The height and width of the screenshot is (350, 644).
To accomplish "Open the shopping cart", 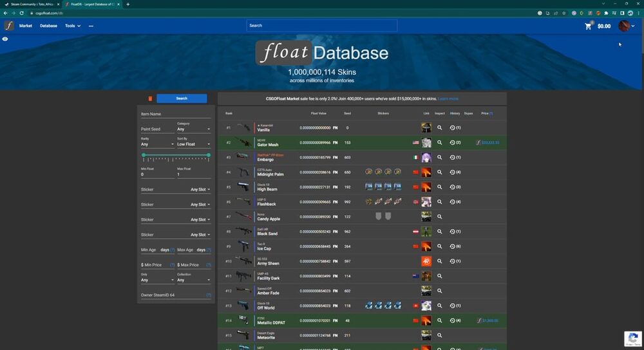I will coord(588,26).
